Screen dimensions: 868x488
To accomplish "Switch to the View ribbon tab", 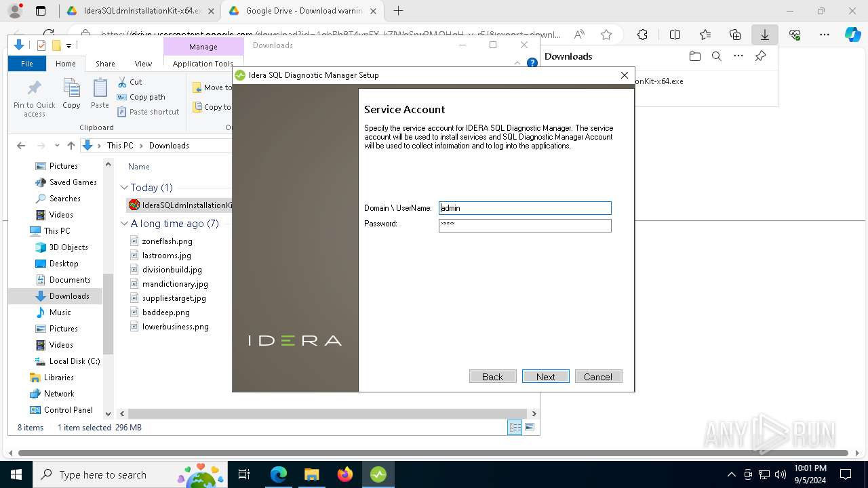I will (x=143, y=64).
